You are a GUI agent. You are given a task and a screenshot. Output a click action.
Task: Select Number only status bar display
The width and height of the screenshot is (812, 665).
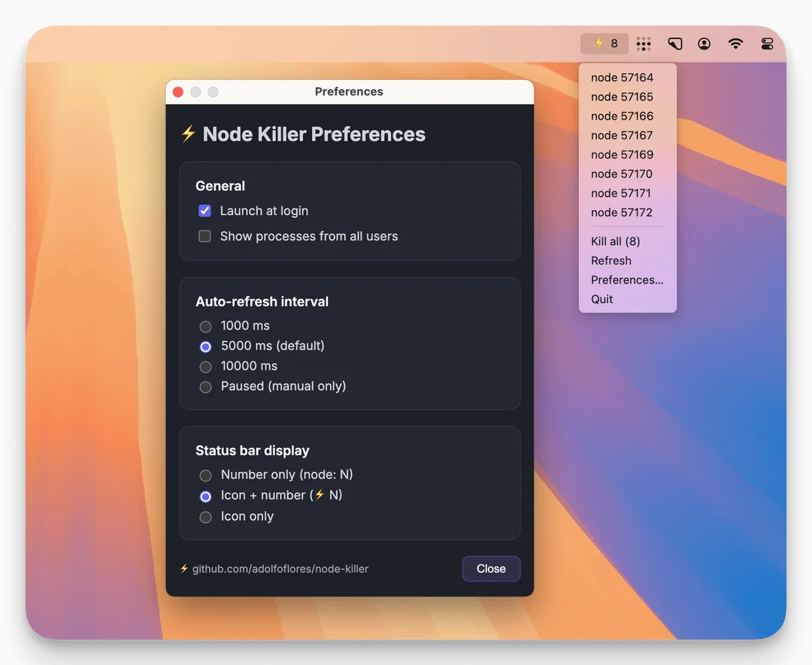point(206,476)
